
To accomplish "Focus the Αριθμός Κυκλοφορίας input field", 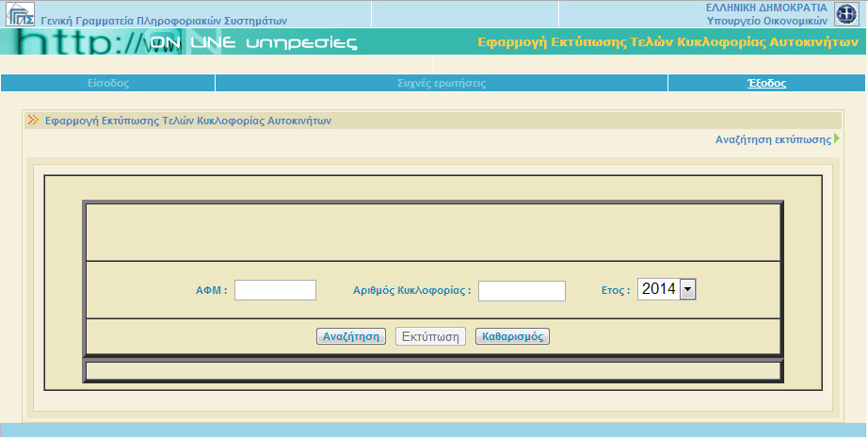I will [x=522, y=291].
